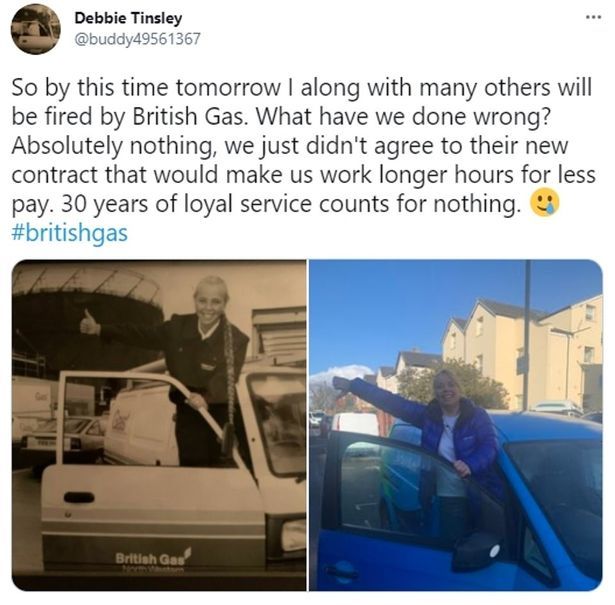Click Debbie Tinsley's round profile avatar
615x605 pixels.
point(36,29)
